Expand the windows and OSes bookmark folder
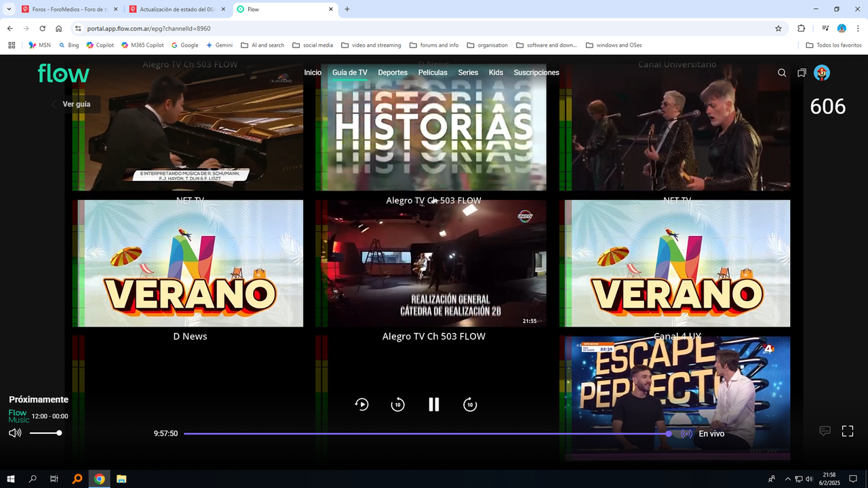Screen dimensions: 868x488 pyautogui.click(x=614, y=45)
